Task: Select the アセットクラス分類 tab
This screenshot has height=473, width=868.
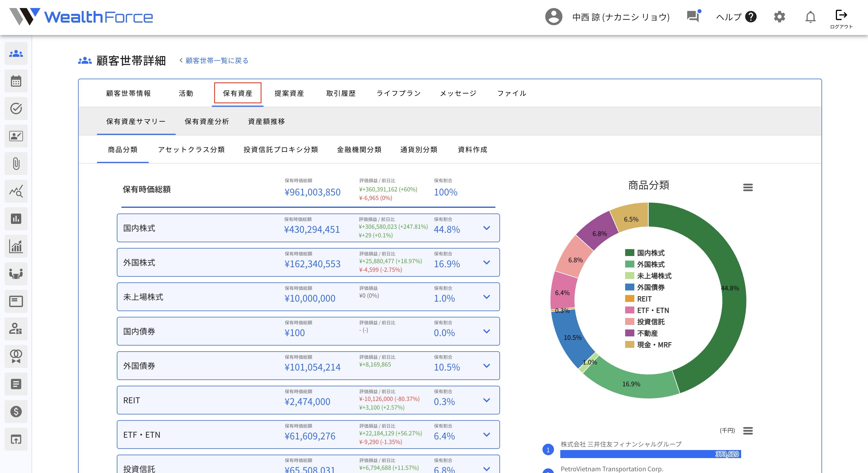Action: click(191, 150)
